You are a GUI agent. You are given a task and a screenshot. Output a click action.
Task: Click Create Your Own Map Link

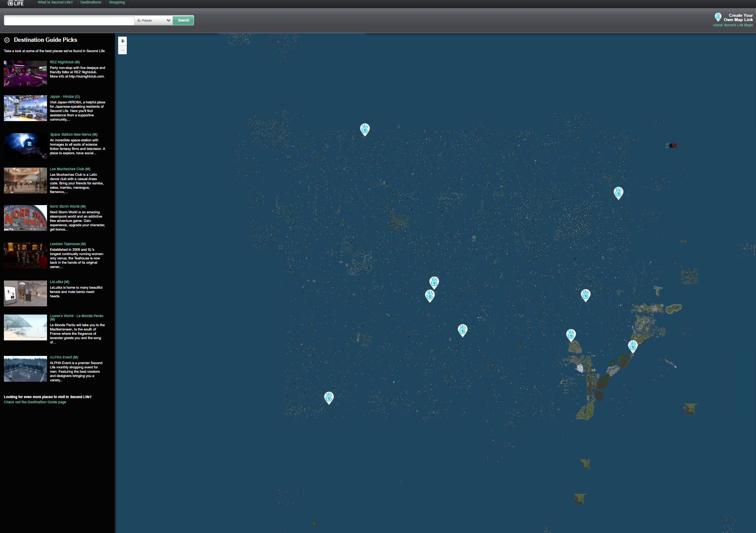738,18
